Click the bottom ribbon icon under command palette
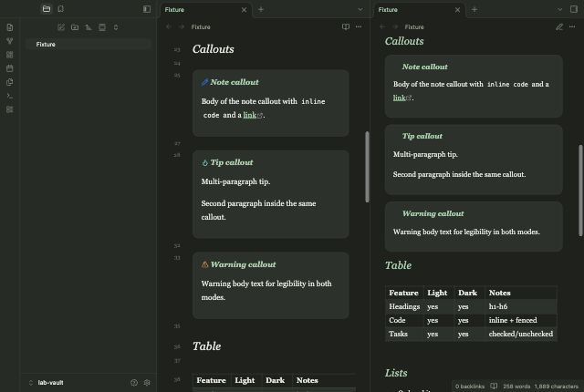The image size is (584, 392). coord(10,109)
